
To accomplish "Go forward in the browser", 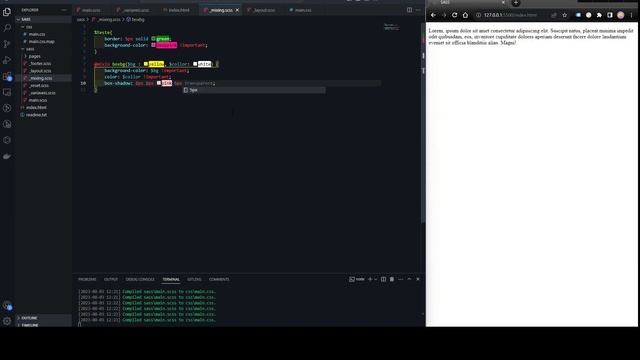I will click(x=444, y=15).
